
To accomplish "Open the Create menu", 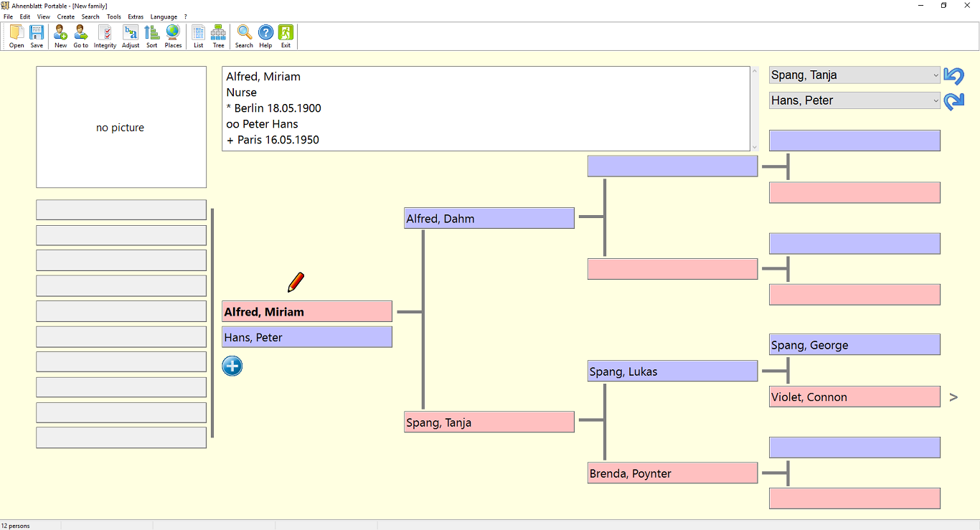I will tap(66, 16).
